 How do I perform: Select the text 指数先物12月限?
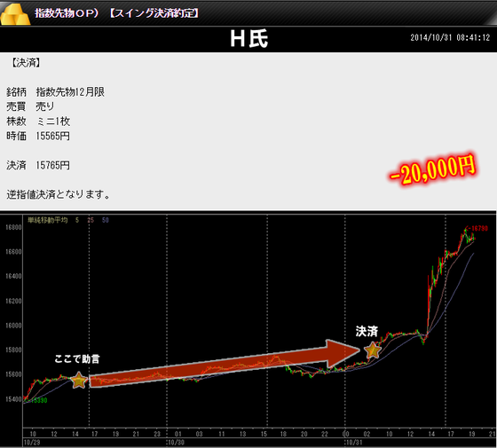[70, 92]
